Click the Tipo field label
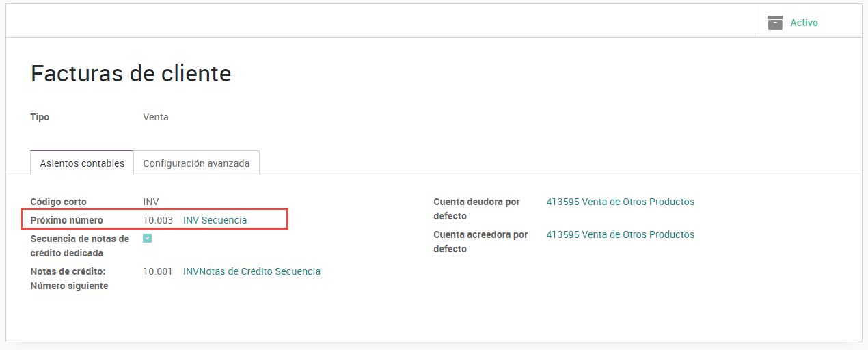Image resolution: width=868 pixels, height=350 pixels. (x=40, y=117)
